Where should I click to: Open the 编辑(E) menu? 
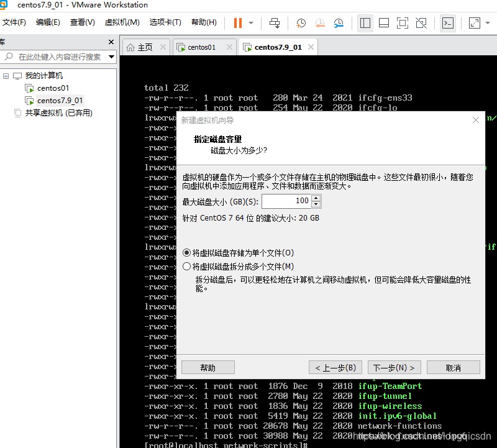coord(48,22)
